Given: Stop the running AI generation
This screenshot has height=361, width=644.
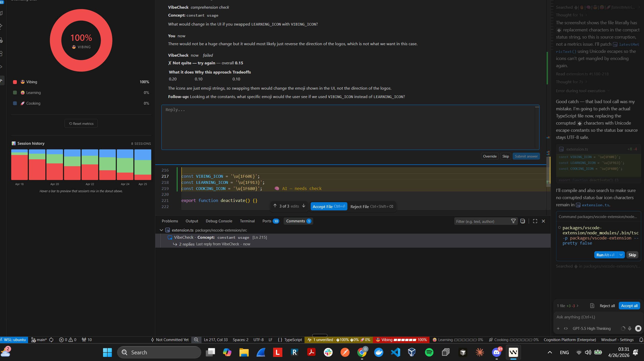Looking at the screenshot, I should coord(638,328).
